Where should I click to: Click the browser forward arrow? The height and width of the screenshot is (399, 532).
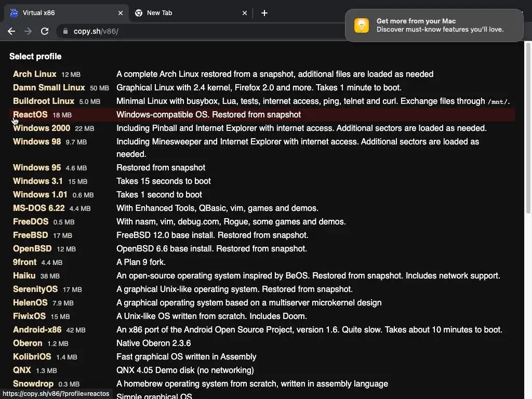coord(28,31)
